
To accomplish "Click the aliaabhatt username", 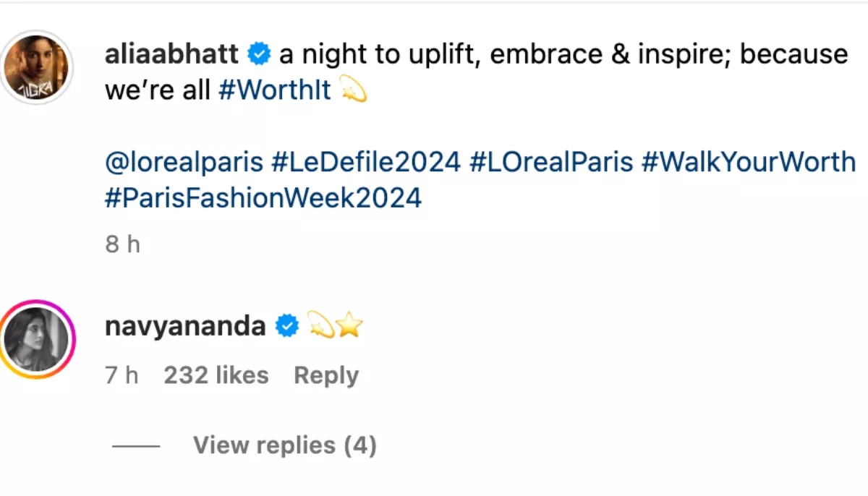I will (x=172, y=54).
